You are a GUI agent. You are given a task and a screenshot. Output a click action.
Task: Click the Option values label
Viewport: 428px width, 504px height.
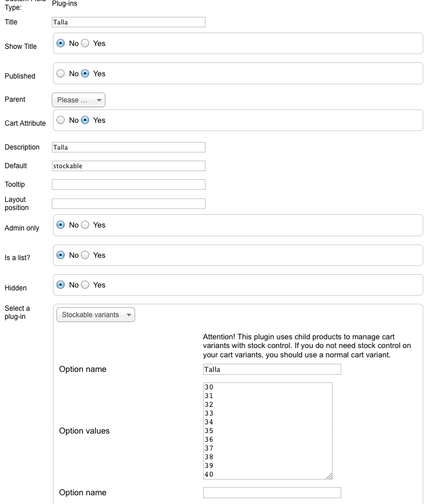[84, 431]
